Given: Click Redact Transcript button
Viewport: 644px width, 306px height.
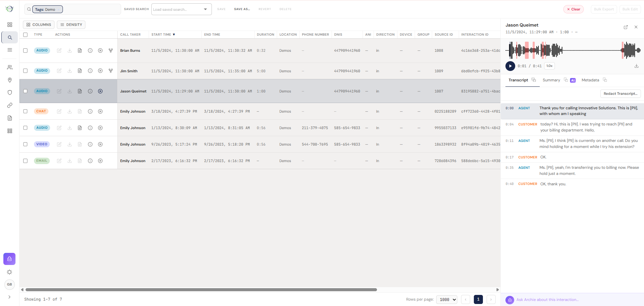Looking at the screenshot, I should 620,94.
